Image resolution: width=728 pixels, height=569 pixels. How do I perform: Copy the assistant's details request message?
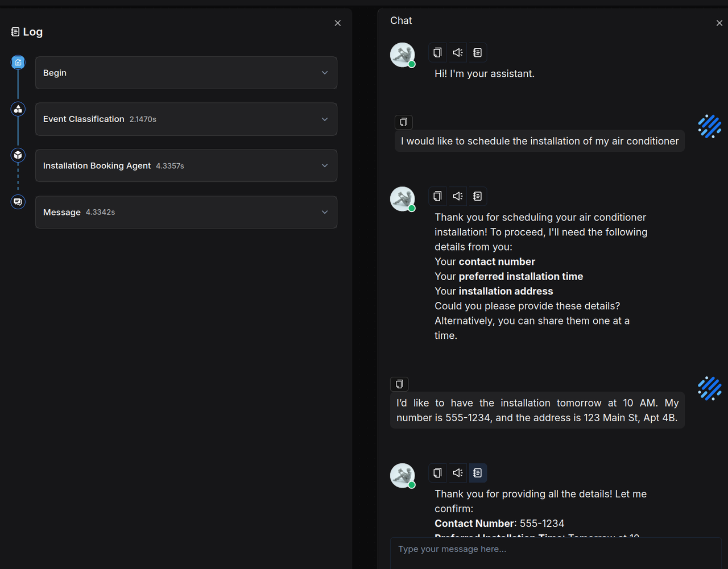pos(437,196)
